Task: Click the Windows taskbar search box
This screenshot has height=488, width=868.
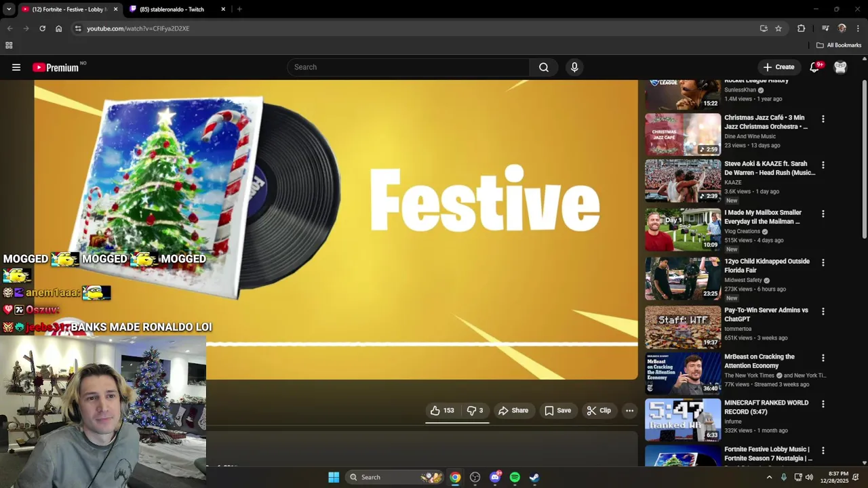Action: [x=395, y=477]
